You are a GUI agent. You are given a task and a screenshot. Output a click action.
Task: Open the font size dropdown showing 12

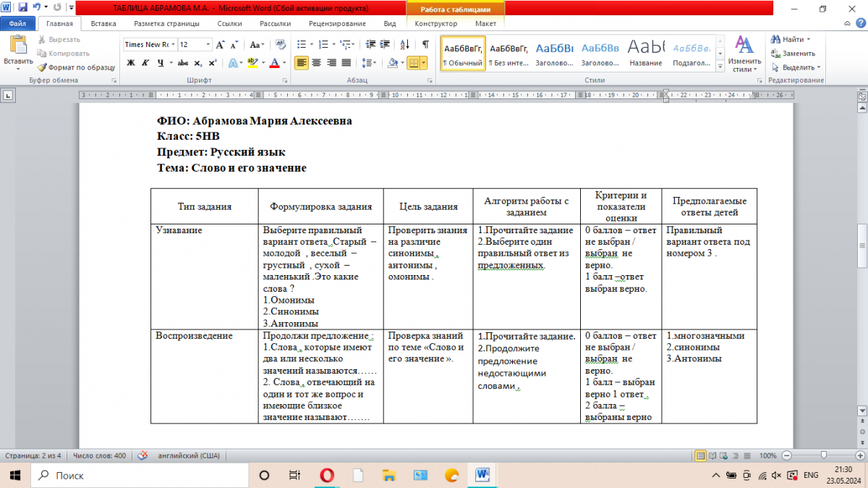tap(209, 44)
